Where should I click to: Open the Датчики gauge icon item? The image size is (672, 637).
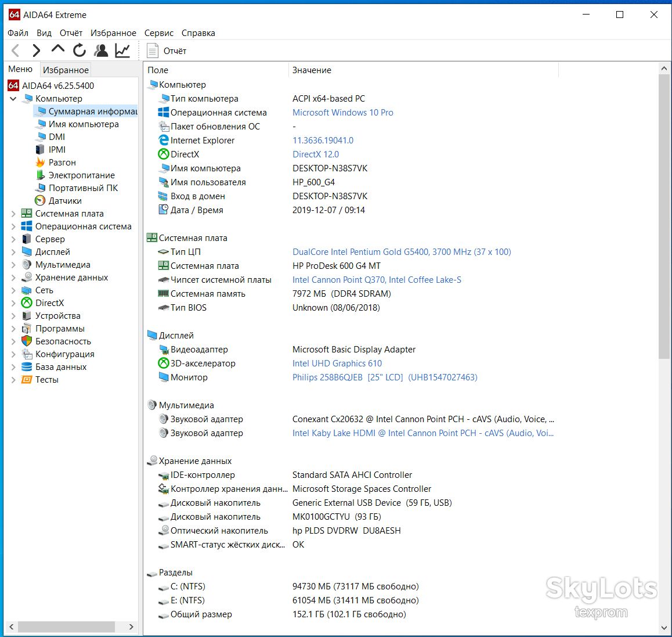tap(40, 201)
